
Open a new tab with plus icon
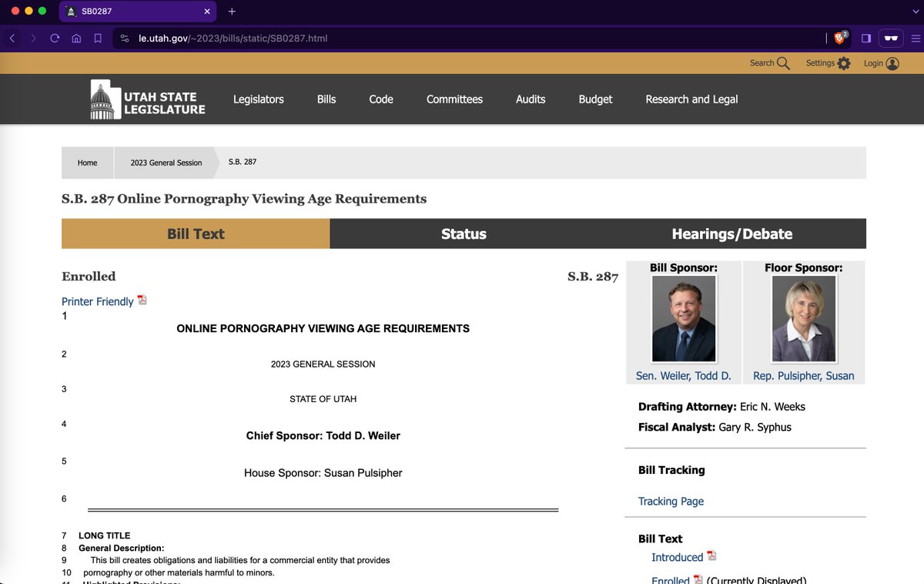(x=232, y=12)
